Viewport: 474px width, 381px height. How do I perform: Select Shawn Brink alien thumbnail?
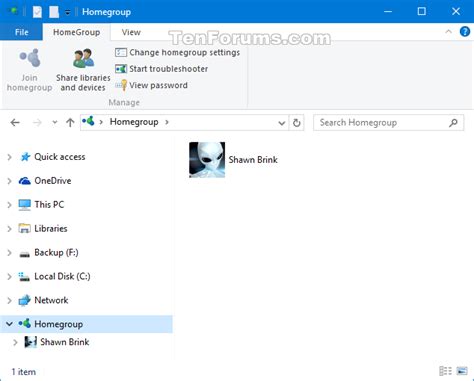pyautogui.click(x=207, y=160)
